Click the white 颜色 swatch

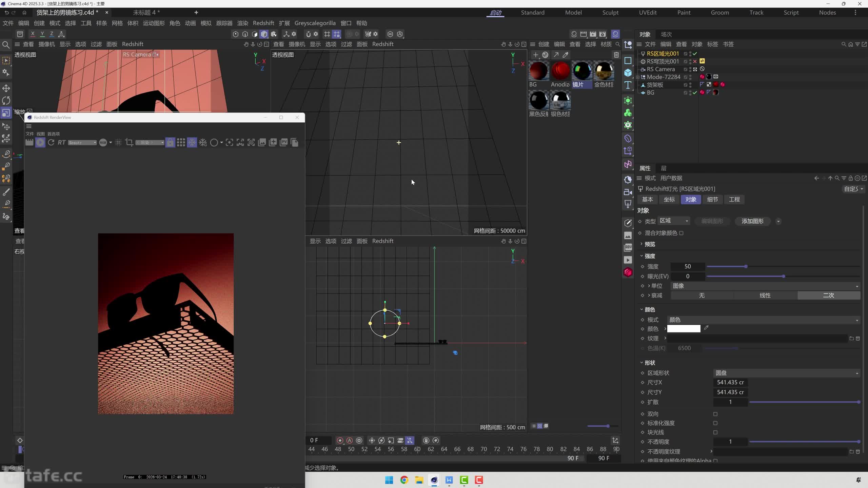[x=684, y=329]
